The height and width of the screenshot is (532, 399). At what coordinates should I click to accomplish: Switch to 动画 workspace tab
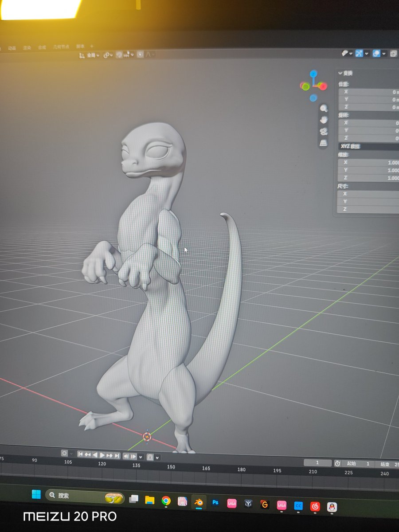click(x=12, y=48)
